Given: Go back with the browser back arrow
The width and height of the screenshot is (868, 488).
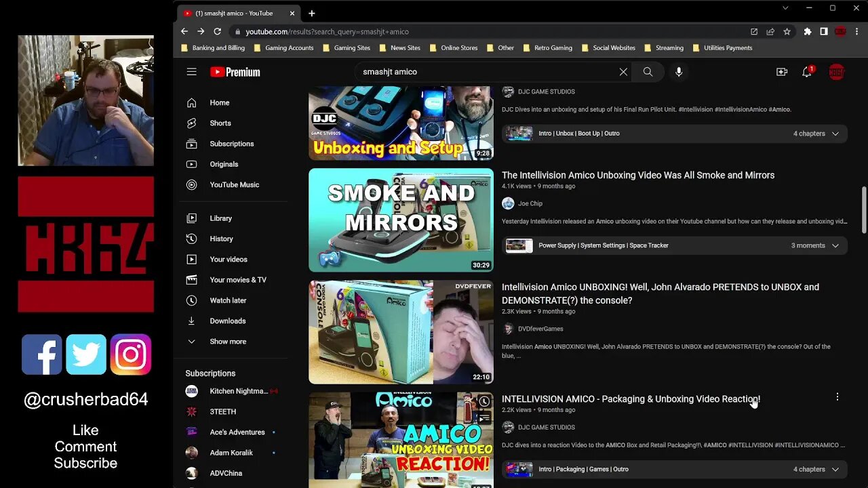Looking at the screenshot, I should (184, 31).
